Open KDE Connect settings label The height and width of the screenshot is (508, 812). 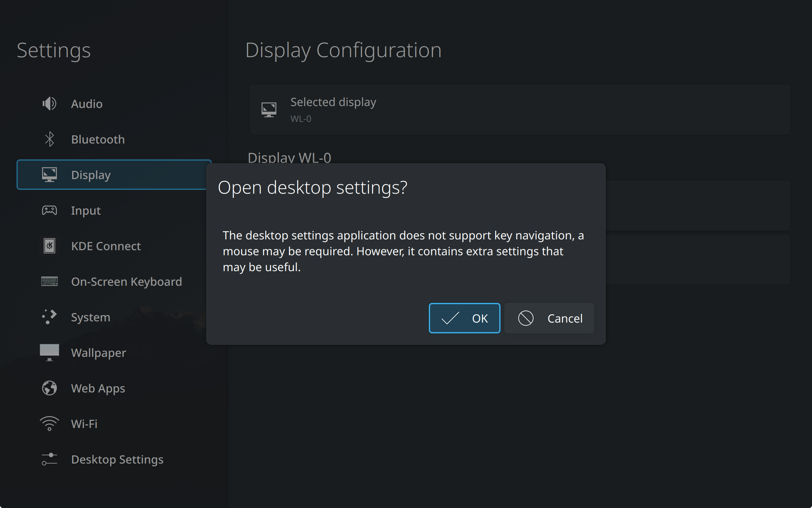point(106,246)
